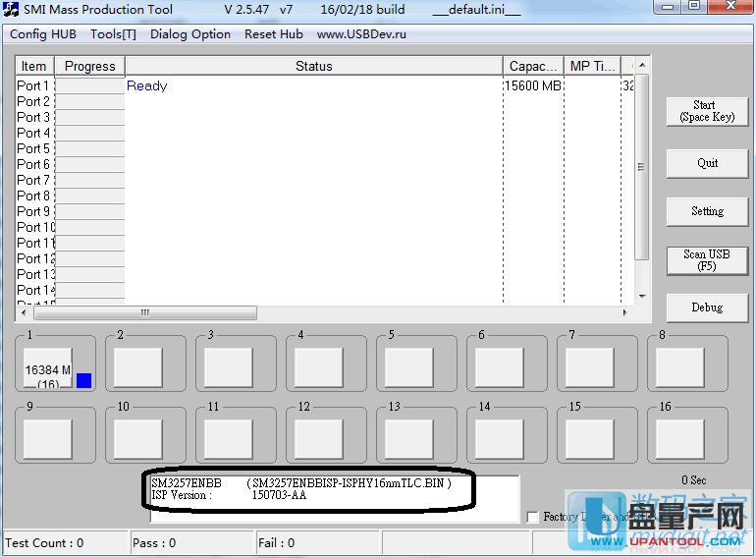Viewport: 756px width, 558px height.
Task: Click the slot 12 device button
Action: point(319,439)
